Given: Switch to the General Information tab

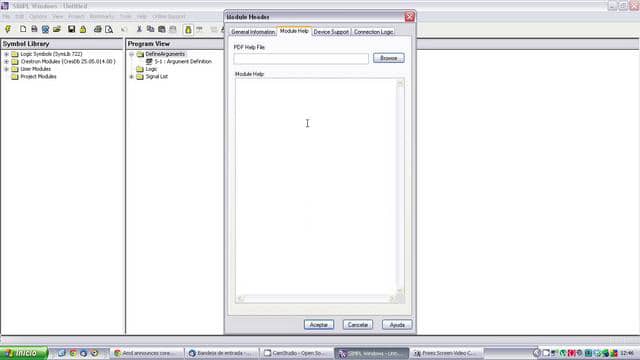Looking at the screenshot, I should tap(253, 32).
